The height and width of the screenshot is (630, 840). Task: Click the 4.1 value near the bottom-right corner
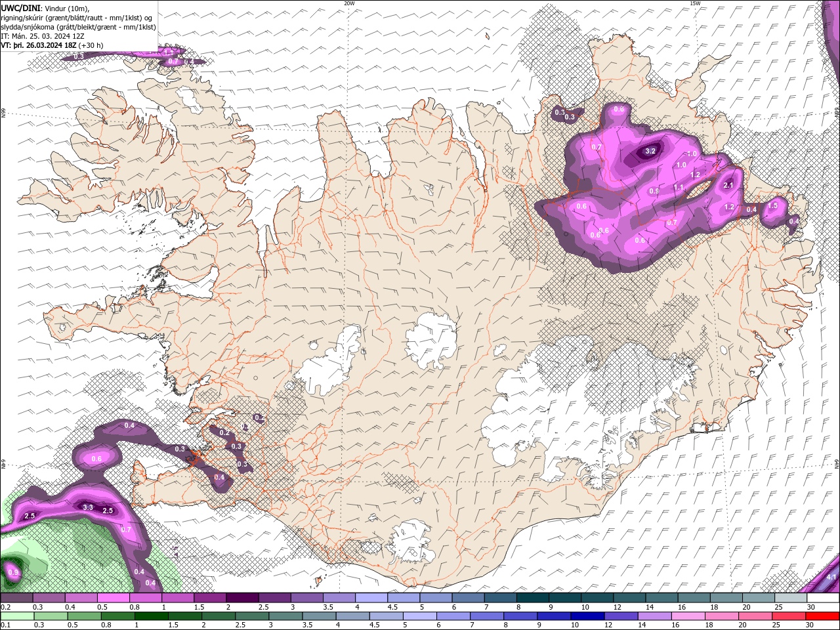click(831, 577)
